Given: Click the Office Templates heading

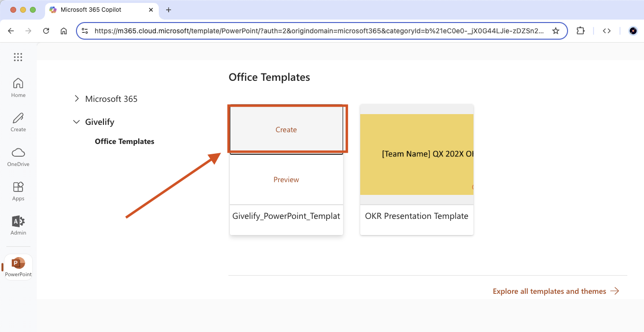Looking at the screenshot, I should (x=270, y=77).
